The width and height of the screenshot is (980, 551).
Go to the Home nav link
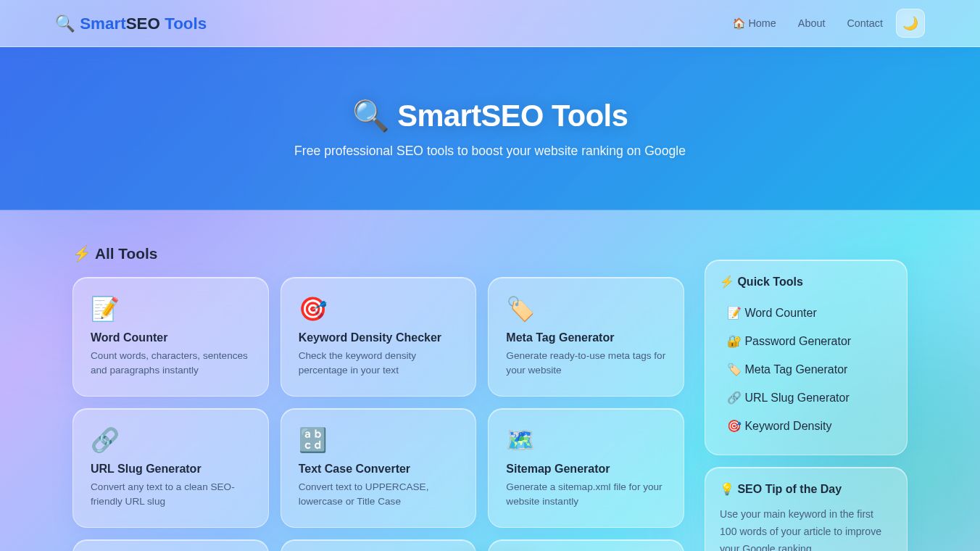pyautogui.click(x=754, y=23)
